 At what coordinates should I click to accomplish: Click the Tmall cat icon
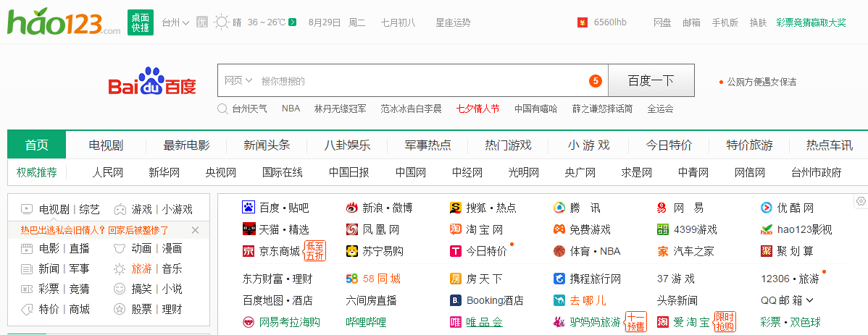248,229
